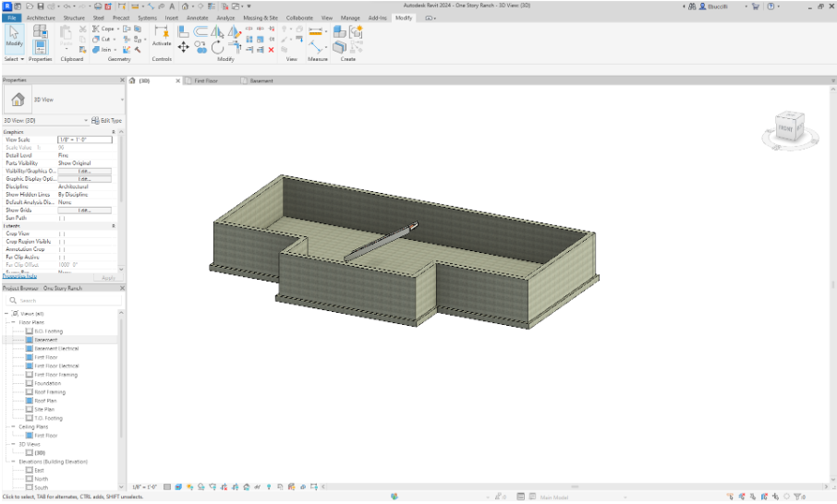Open the Annotate ribbon tab
The image size is (837, 504).
tap(197, 18)
